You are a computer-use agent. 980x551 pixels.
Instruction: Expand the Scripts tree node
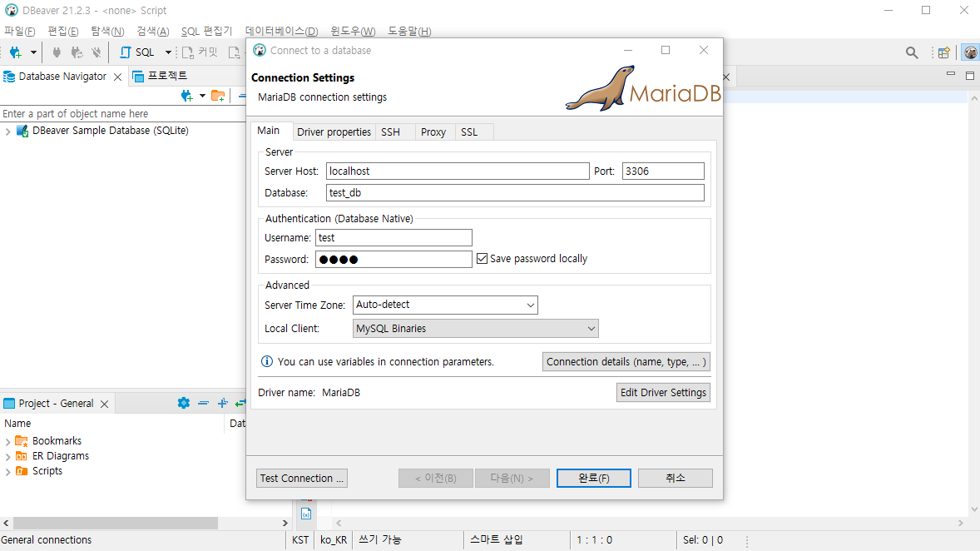click(x=7, y=472)
